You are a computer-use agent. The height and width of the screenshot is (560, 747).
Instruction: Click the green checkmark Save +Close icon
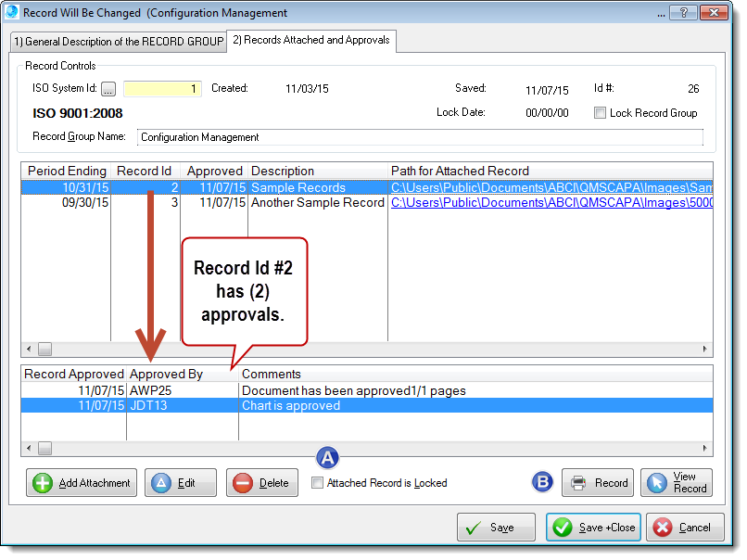click(x=563, y=527)
